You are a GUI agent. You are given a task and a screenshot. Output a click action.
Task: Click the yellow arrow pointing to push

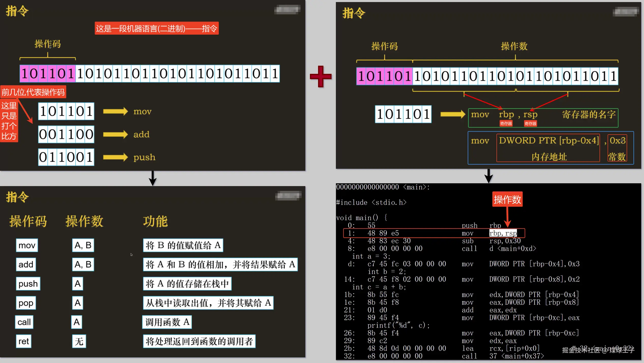115,157
